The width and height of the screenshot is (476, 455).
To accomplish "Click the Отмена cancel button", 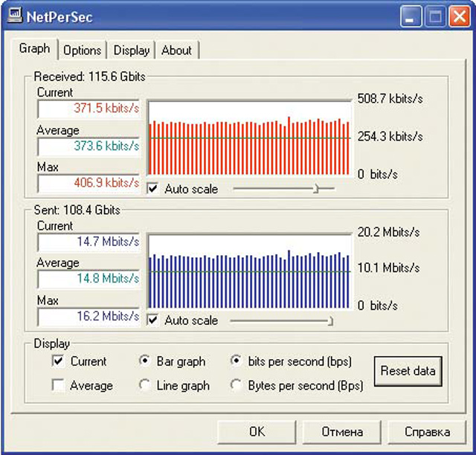I will [x=342, y=432].
